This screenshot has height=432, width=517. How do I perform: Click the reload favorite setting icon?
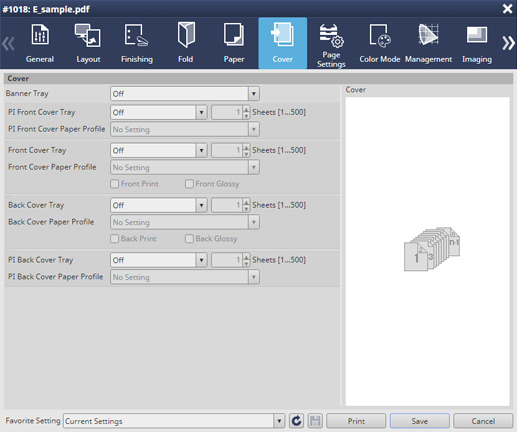coord(296,421)
